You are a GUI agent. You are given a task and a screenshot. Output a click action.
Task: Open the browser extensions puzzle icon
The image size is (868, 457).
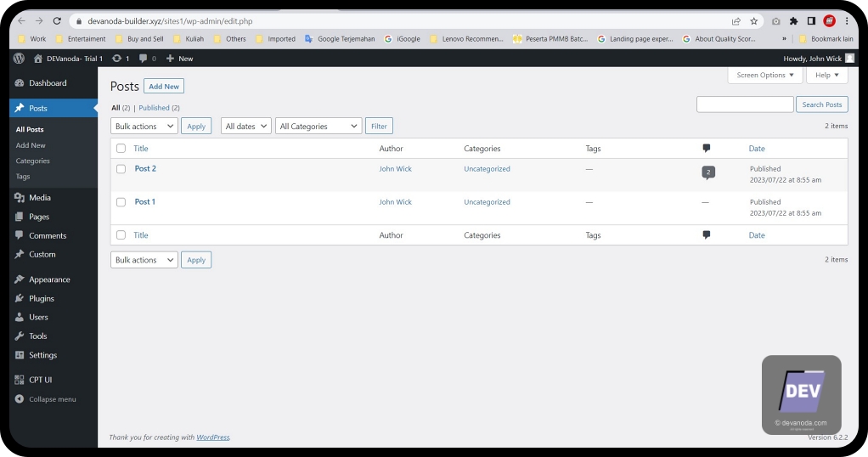pos(793,21)
